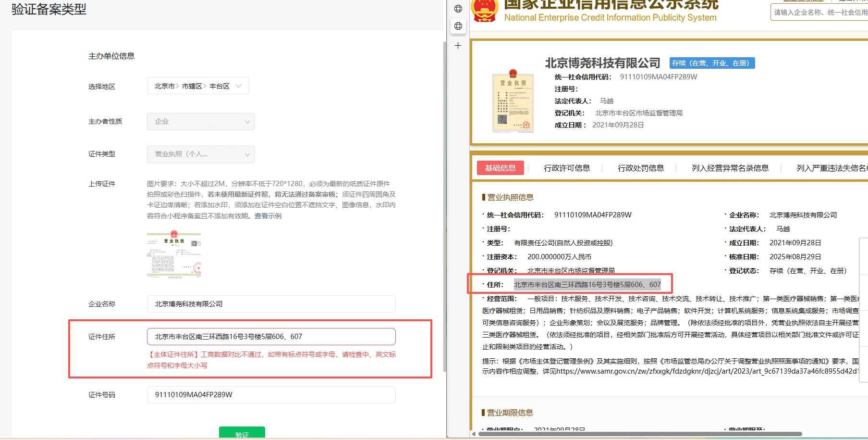This screenshot has width=868, height=440.
Task: Add a new tab with the plus icon
Action: [x=458, y=46]
